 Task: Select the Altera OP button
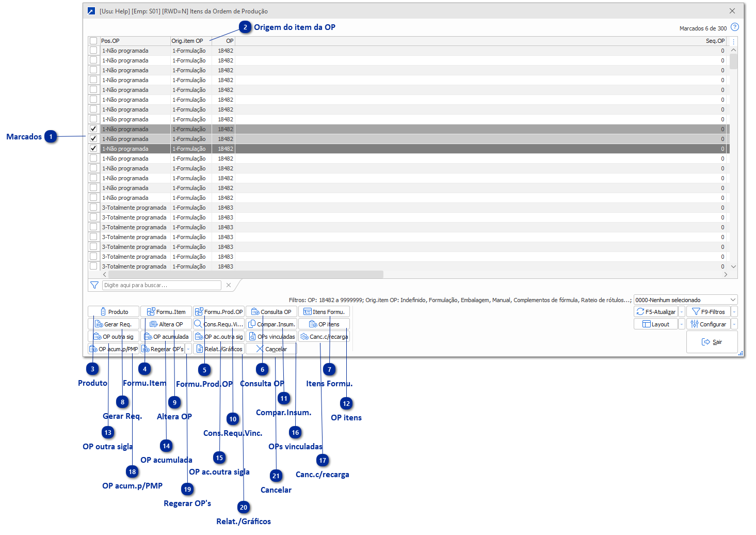166,324
